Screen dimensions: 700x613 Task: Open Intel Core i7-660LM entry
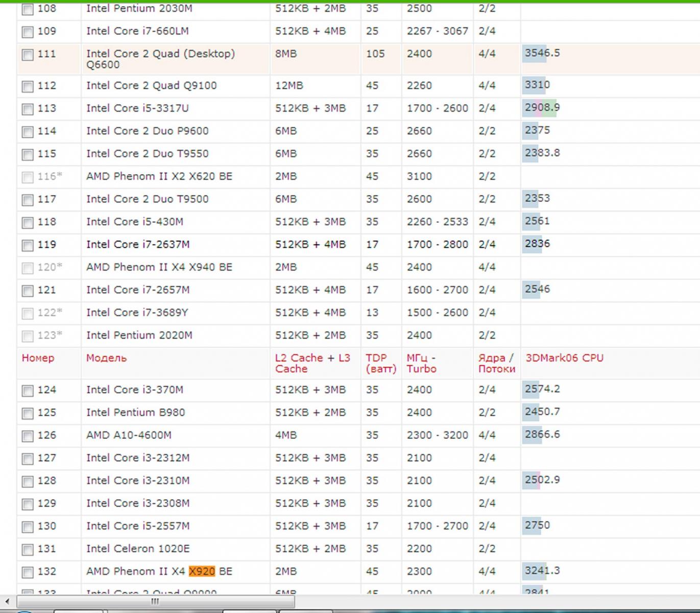137,31
